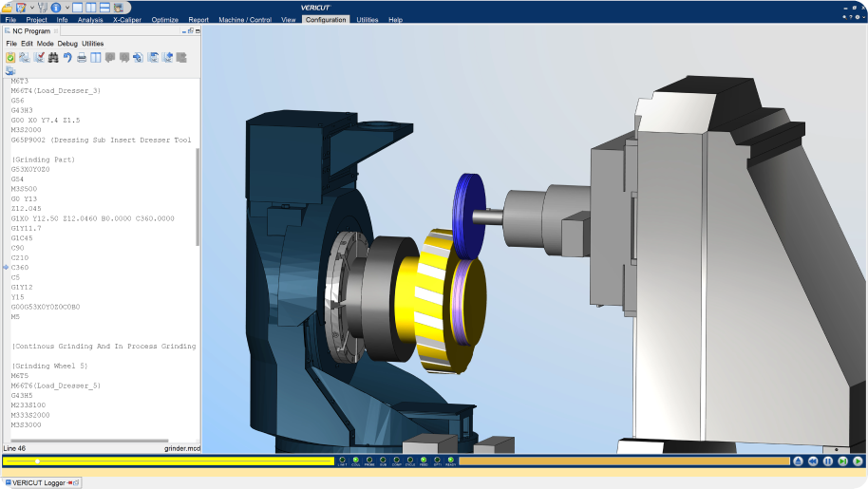Click the binoculars Find icon in NC Program toolbar
Image resolution: width=868 pixels, height=489 pixels.
pyautogui.click(x=53, y=58)
